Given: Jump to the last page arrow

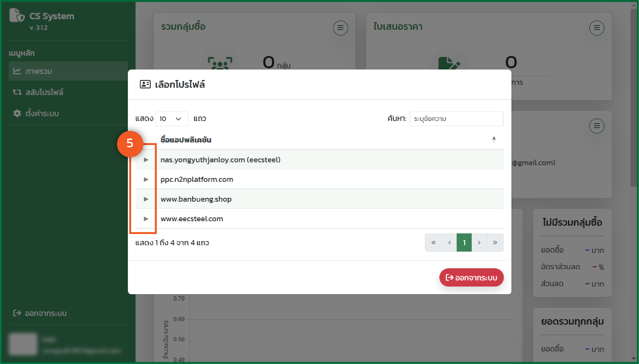Looking at the screenshot, I should pos(495,243).
